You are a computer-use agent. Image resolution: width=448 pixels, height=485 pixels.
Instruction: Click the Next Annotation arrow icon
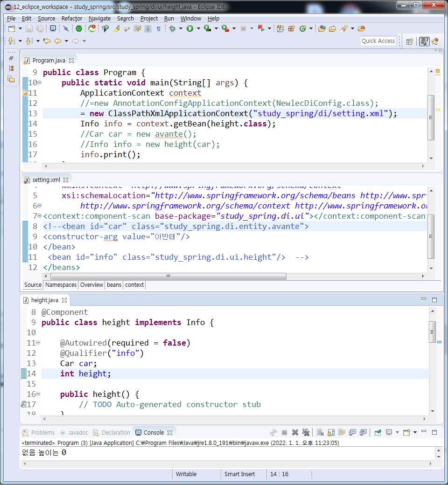tap(11, 41)
